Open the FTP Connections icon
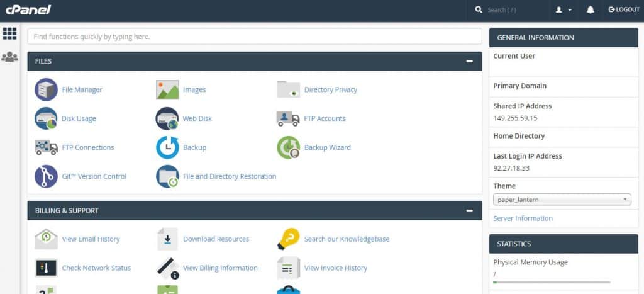The height and width of the screenshot is (294, 644). (46, 147)
